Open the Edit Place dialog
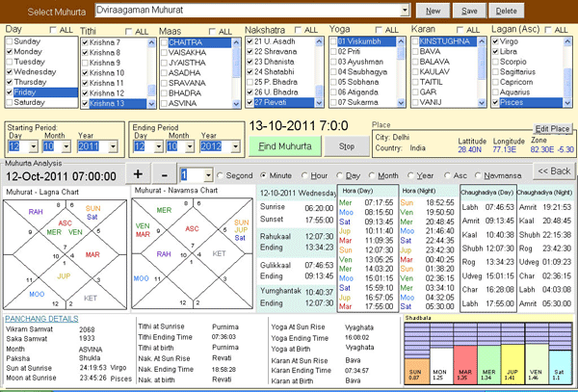 click(553, 128)
